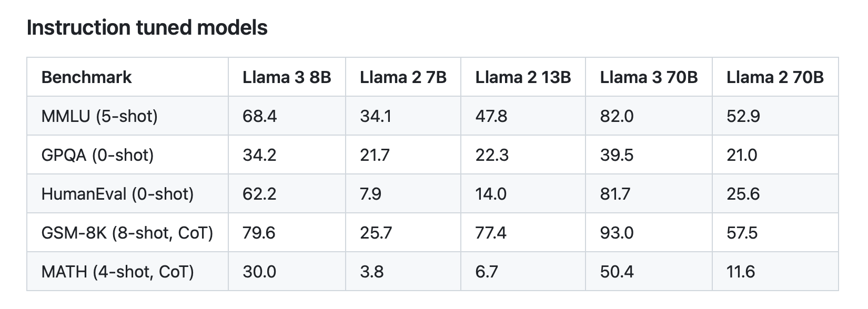Screen dimensions: 868x309
Task: Click the MMLU (5-shot) row label
Action: coord(99,116)
